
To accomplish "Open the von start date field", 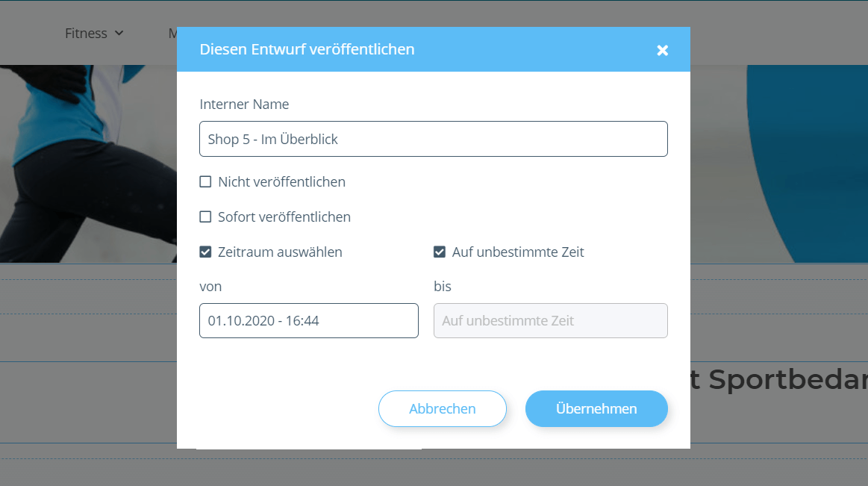I will pos(308,320).
